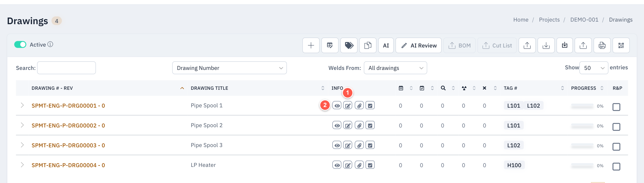This screenshot has height=183, width=644.
Task: Click paperclip icon in LP Heater row
Action: [x=359, y=165]
